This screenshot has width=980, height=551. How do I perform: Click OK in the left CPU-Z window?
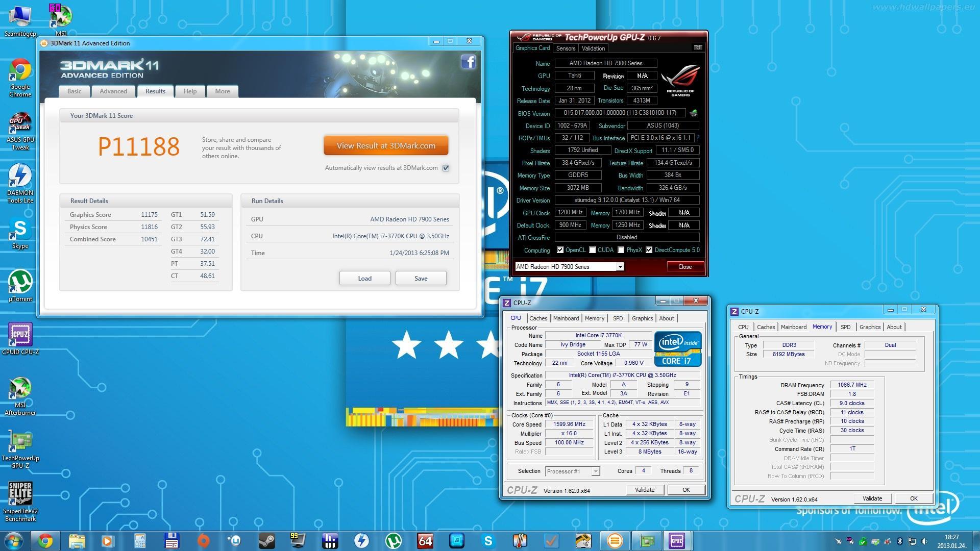click(686, 490)
